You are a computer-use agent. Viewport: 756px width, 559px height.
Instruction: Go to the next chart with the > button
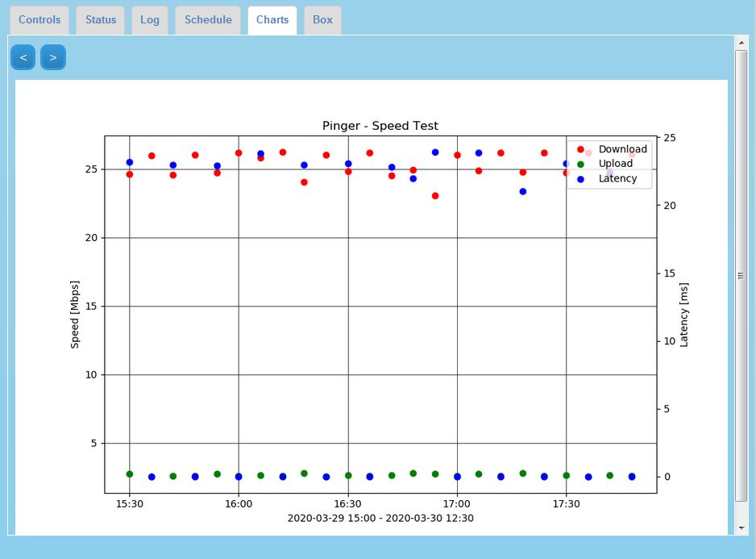(53, 57)
